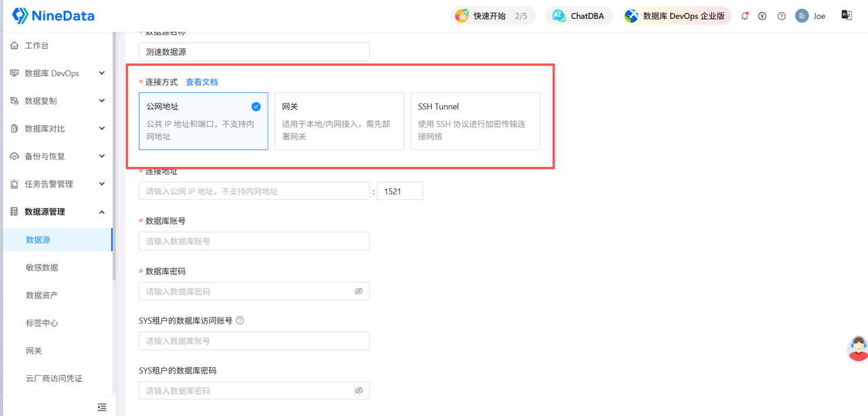This screenshot has height=416, width=868.
Task: Open the 快速开始 2/5 button
Action: [x=493, y=16]
